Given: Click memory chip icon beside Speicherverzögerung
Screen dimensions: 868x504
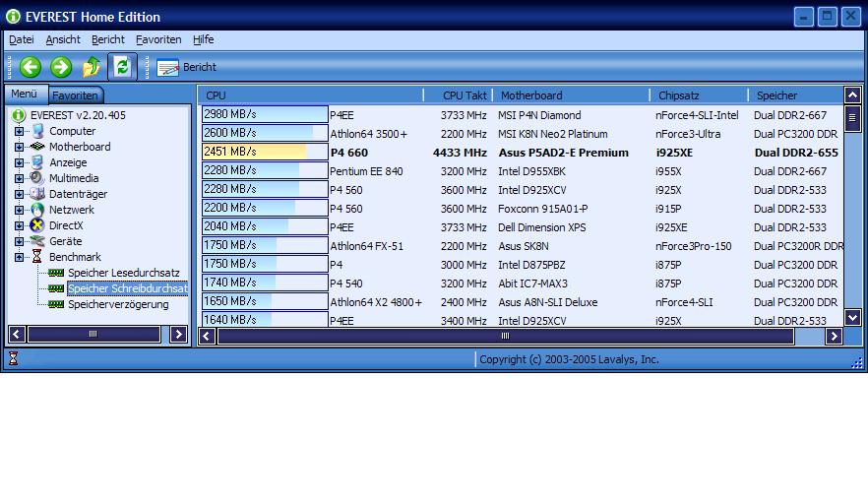Looking at the screenshot, I should pos(56,304).
